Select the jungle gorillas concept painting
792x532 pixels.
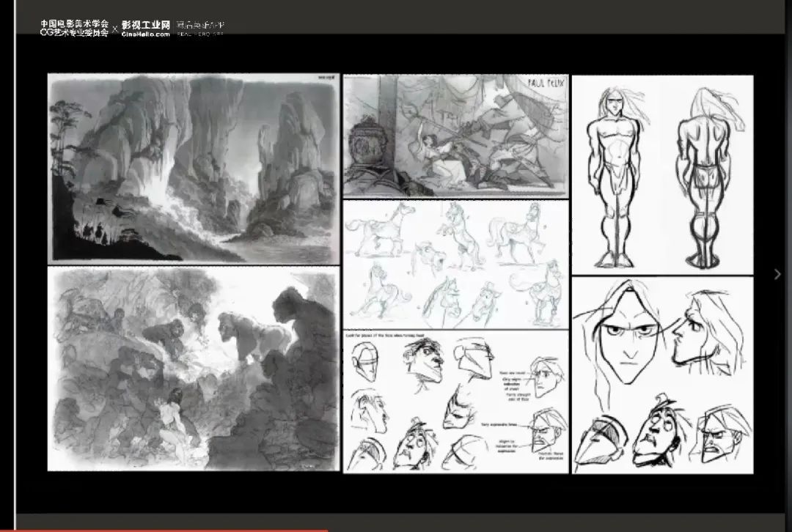pyautogui.click(x=194, y=369)
